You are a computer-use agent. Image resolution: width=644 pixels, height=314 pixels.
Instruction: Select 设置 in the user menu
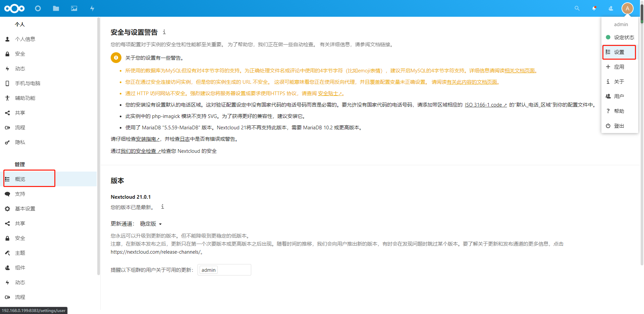(x=620, y=52)
